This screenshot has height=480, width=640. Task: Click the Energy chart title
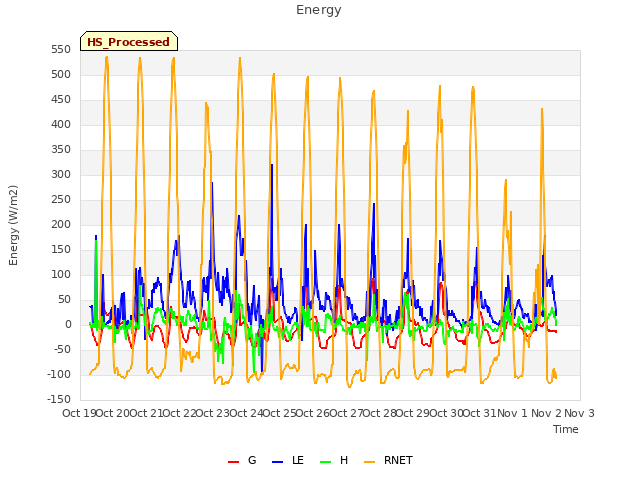[x=319, y=10]
